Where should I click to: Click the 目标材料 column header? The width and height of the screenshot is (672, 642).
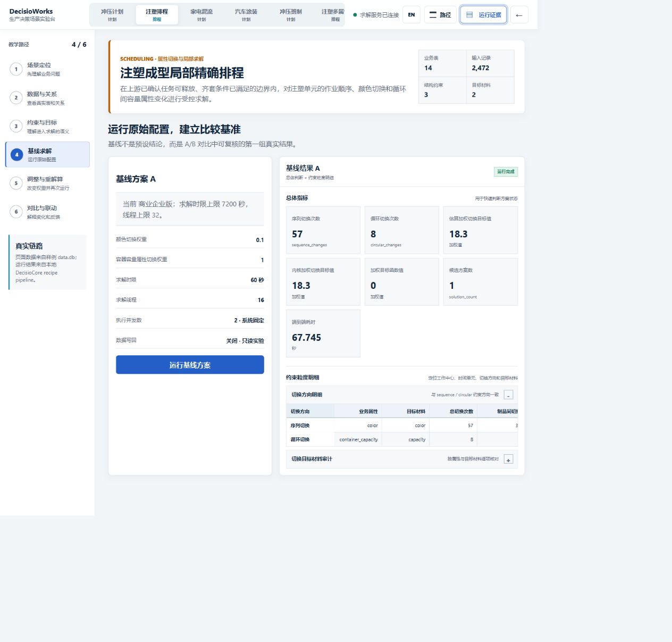point(406,411)
